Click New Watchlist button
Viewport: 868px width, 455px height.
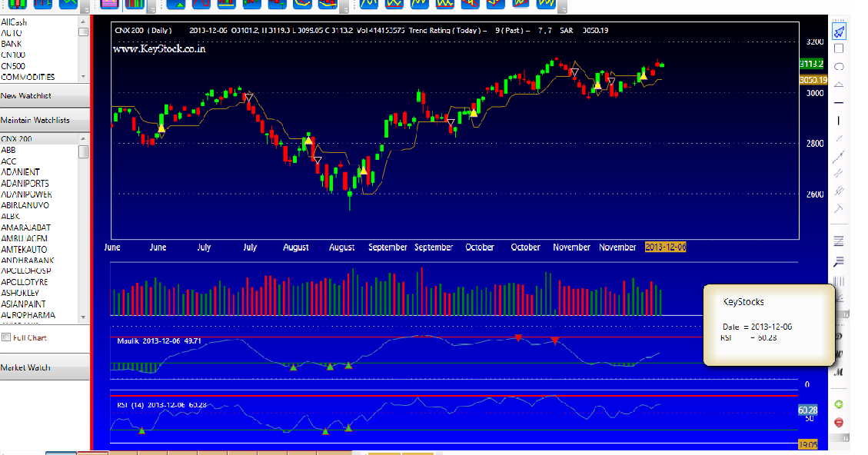(x=45, y=96)
